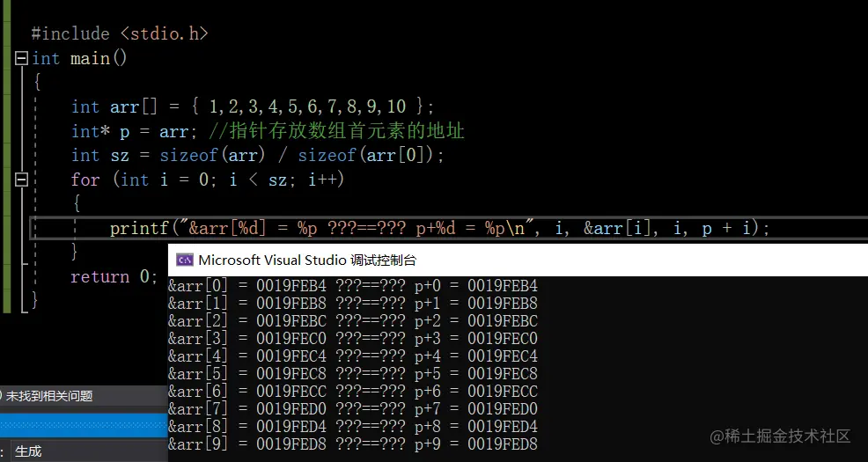868x462 pixels.
Task: Click the return 0 statement
Action: coord(114,276)
